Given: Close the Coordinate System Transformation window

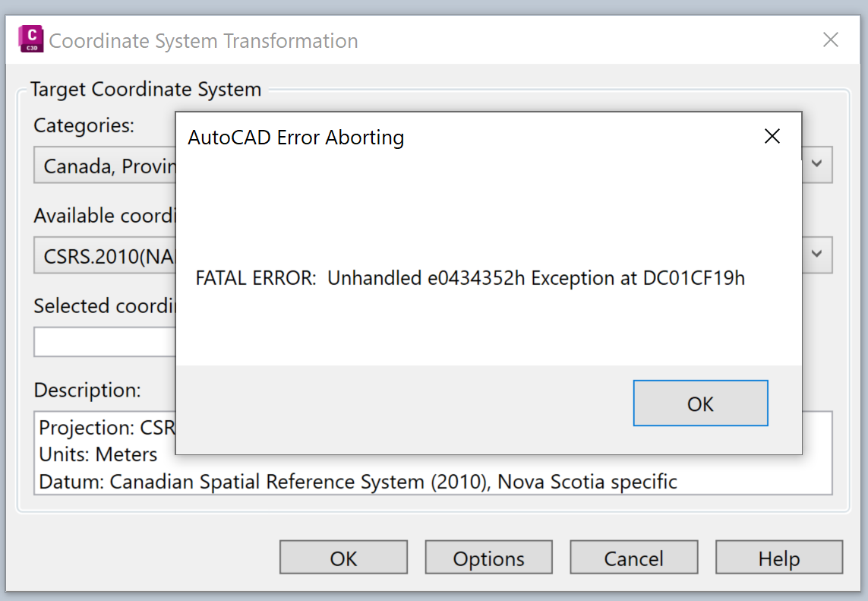Looking at the screenshot, I should (x=831, y=40).
